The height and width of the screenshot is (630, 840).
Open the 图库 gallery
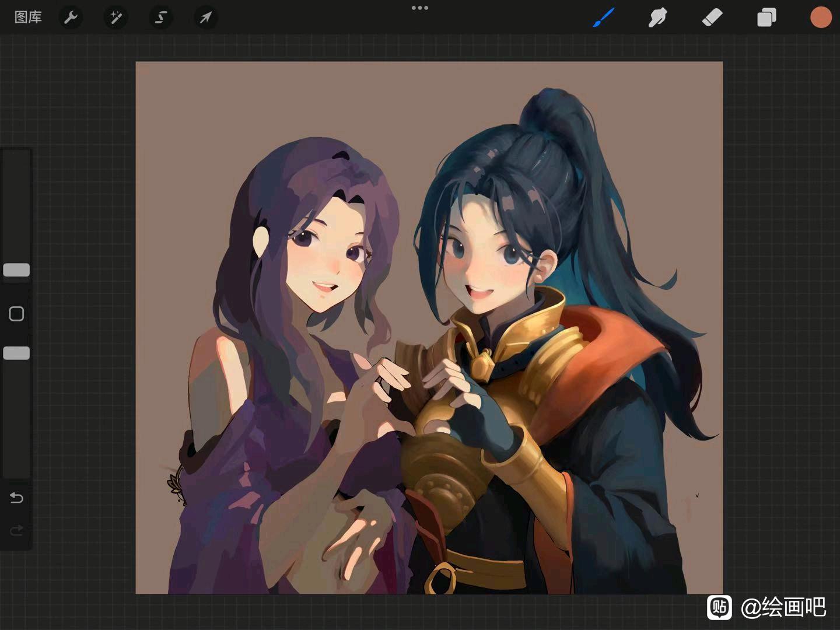28,17
